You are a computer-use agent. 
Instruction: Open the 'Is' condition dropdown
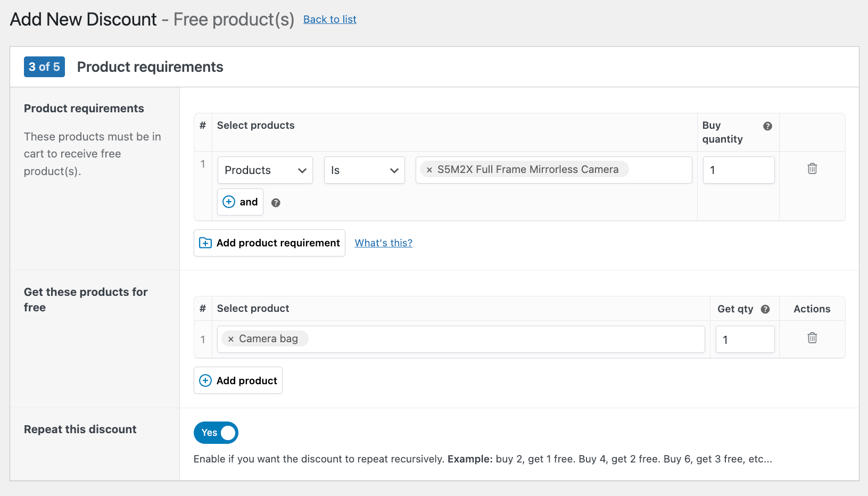[364, 170]
